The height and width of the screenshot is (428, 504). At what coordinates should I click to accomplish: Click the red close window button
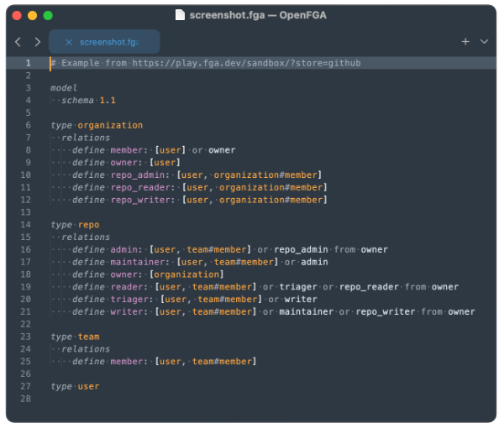tap(17, 15)
